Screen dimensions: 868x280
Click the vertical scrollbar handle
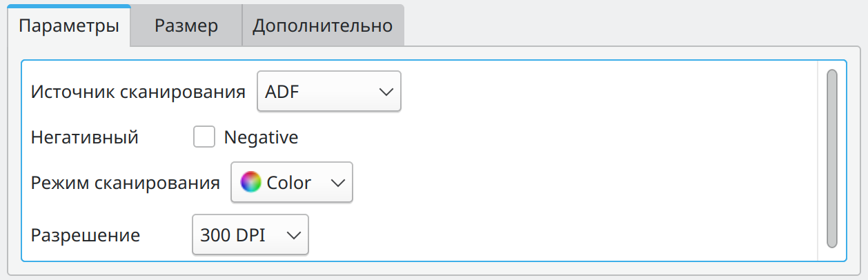coord(831,158)
